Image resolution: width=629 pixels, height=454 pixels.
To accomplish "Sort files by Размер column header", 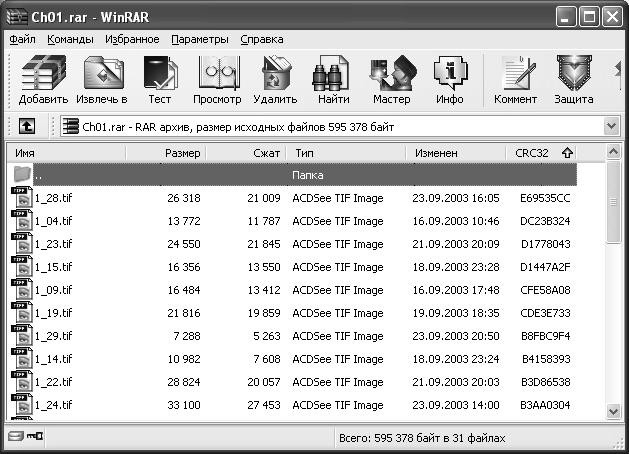I will click(x=184, y=153).
